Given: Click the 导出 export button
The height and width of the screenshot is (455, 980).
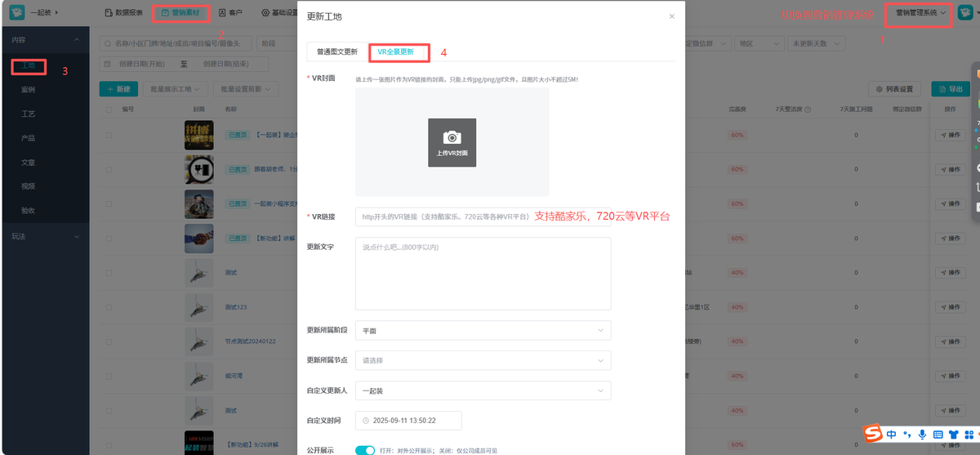Looking at the screenshot, I should pyautogui.click(x=951, y=89).
